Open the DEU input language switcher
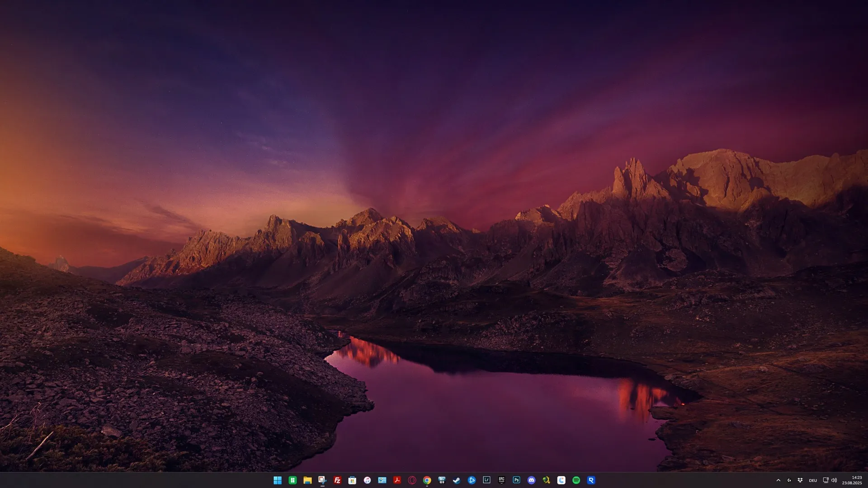This screenshot has width=868, height=488. [813, 480]
